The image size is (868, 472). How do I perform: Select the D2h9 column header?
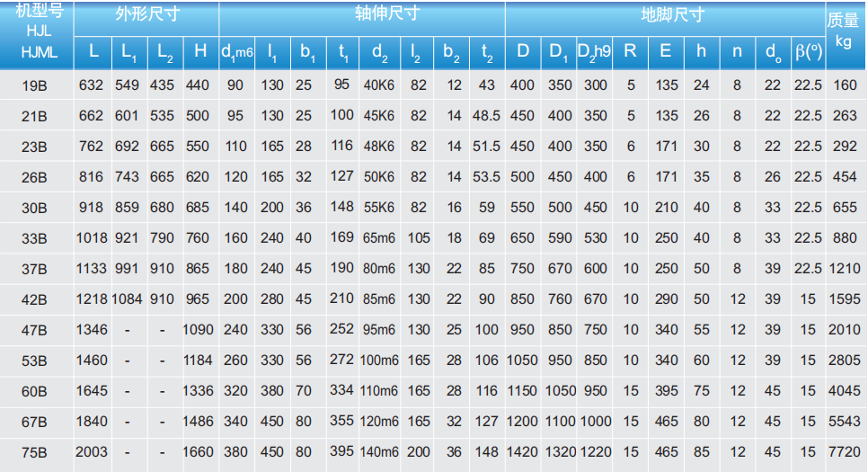(x=594, y=51)
